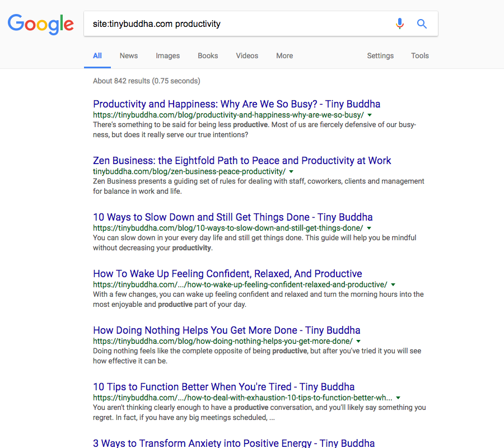Click snippet 'Doing nothing feels like the complete opposite'

tap(257, 356)
